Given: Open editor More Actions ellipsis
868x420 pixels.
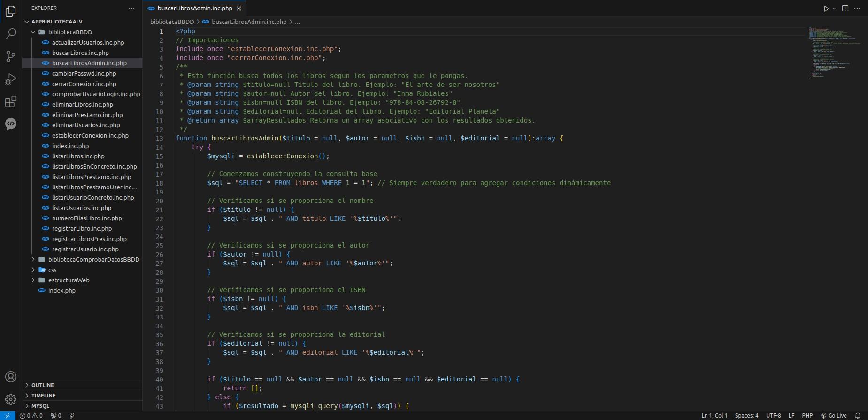Looking at the screenshot, I should (857, 8).
